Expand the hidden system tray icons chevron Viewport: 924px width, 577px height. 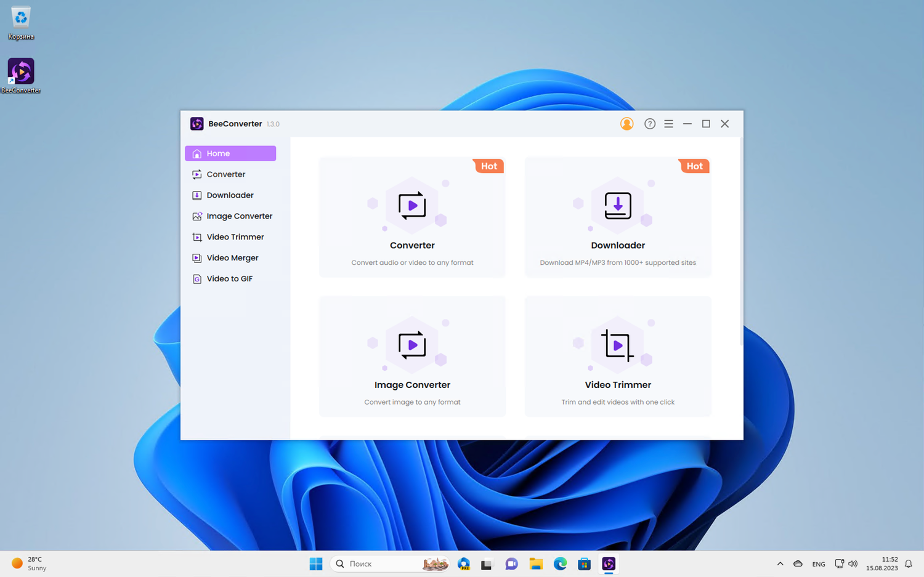point(780,563)
